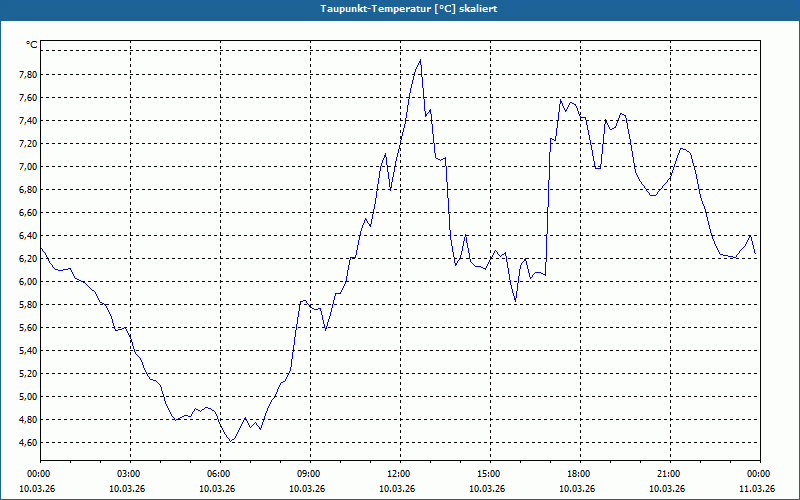Click the date label beneath 12:00
Image resolution: width=800 pixels, height=500 pixels.
point(398,489)
